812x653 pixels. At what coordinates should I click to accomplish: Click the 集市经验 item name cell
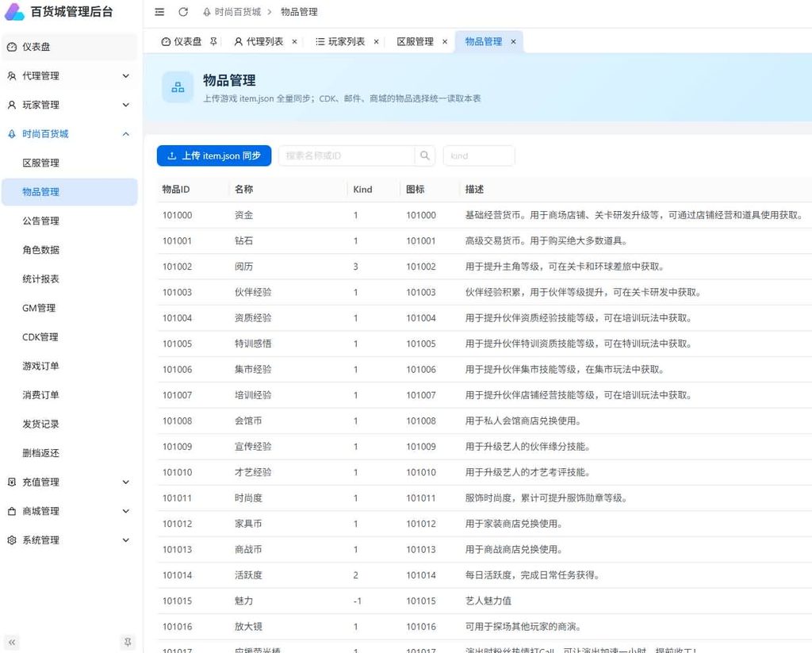pos(253,369)
